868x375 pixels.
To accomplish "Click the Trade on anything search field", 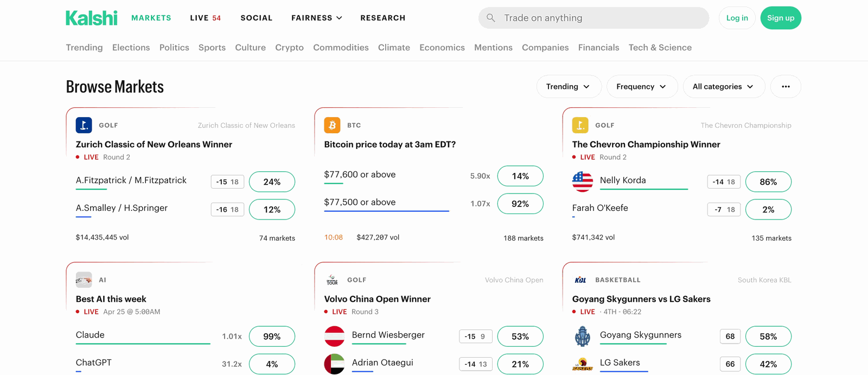I will click(x=593, y=18).
